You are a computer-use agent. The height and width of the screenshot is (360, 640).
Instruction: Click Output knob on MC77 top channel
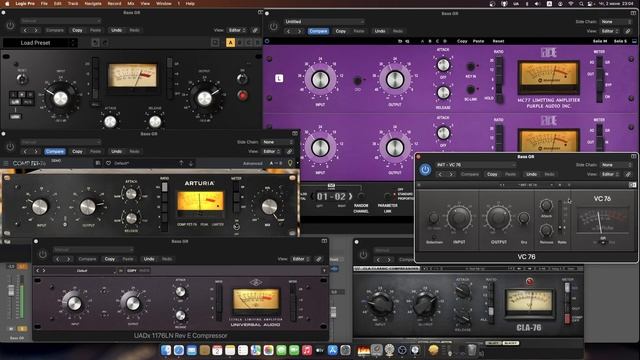click(395, 80)
